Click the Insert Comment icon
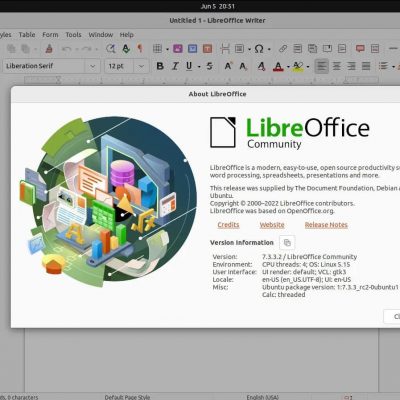The height and width of the screenshot is (400, 400). 360,49
